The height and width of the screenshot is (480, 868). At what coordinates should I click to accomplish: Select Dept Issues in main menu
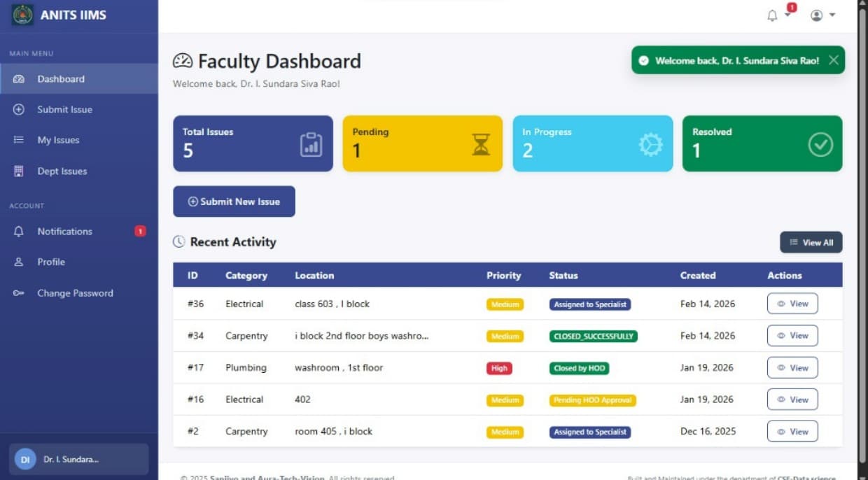click(79, 171)
